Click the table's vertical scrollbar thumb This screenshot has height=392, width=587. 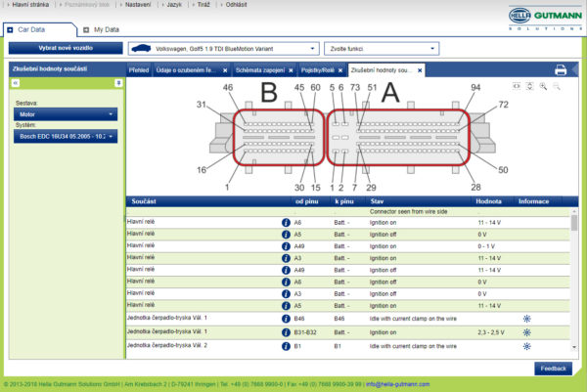[574, 223]
